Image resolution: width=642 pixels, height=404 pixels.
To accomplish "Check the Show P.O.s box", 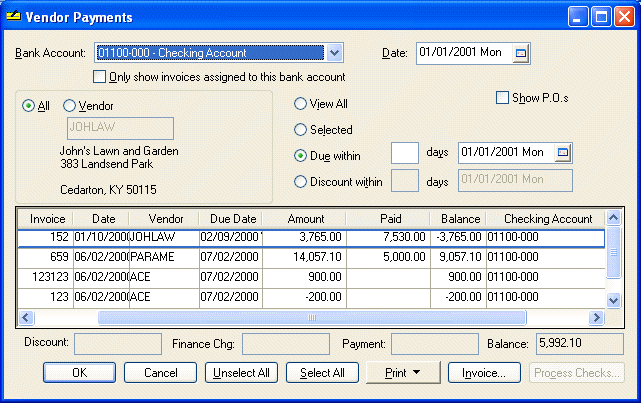I will point(502,98).
